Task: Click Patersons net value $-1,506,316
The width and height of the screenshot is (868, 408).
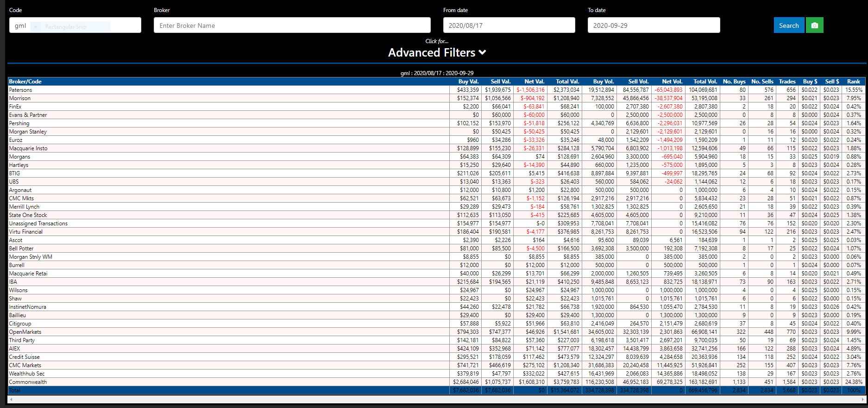Action: point(531,90)
